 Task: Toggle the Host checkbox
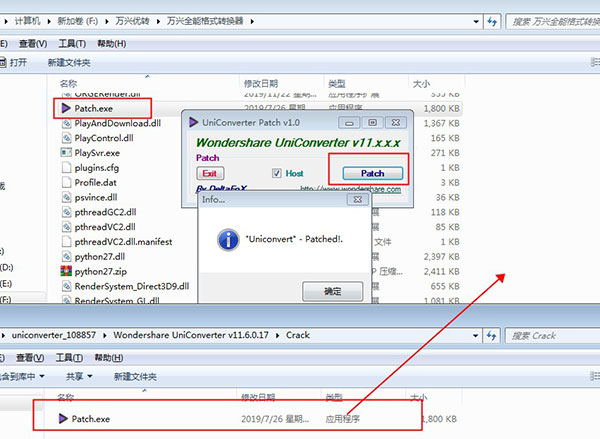[x=277, y=173]
